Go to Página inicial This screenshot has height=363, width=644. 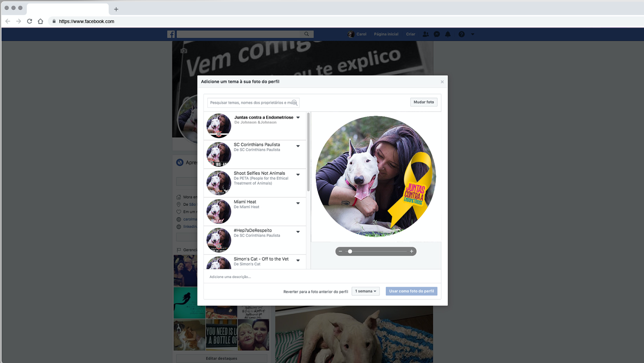point(386,34)
